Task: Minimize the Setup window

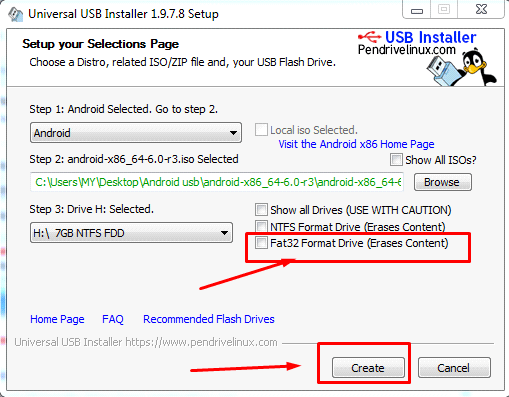Action: pyautogui.click(x=417, y=10)
